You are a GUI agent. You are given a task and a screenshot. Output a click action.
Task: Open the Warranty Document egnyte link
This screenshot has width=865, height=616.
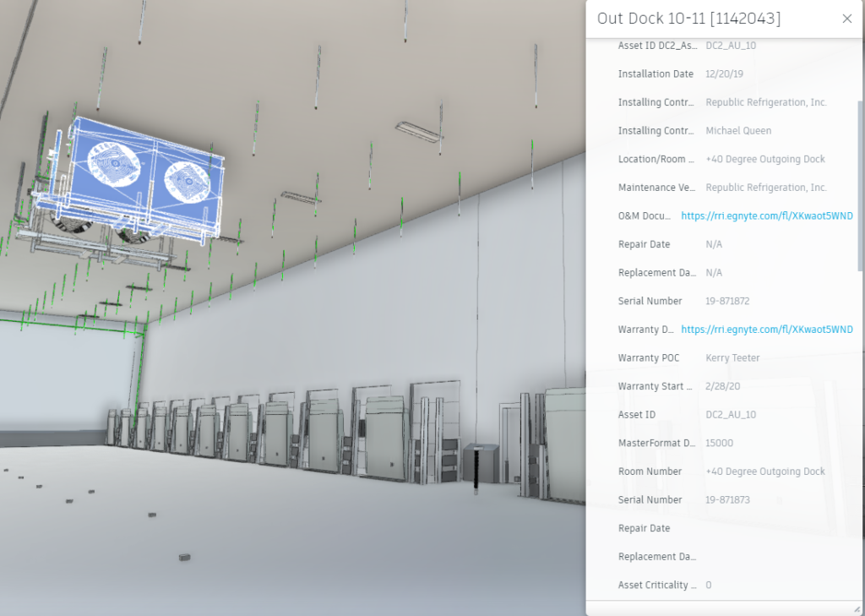[766, 329]
